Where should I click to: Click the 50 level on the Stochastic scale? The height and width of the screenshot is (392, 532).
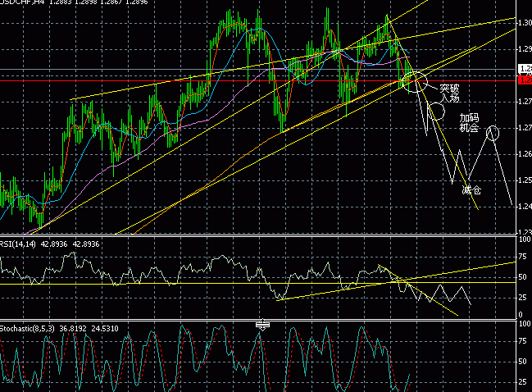tap(522, 361)
